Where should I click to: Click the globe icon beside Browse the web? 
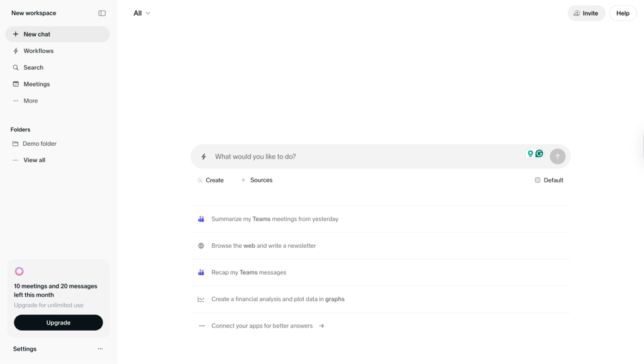click(x=201, y=246)
